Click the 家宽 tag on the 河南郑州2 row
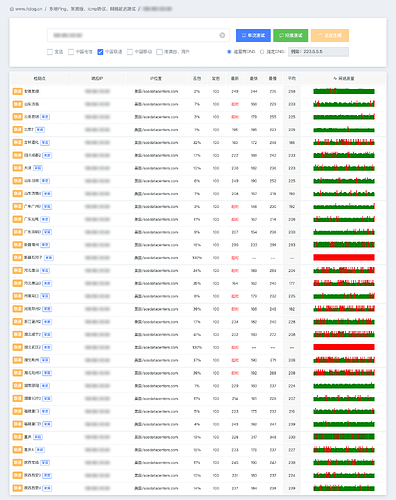The image size is (396, 500). 47,309
